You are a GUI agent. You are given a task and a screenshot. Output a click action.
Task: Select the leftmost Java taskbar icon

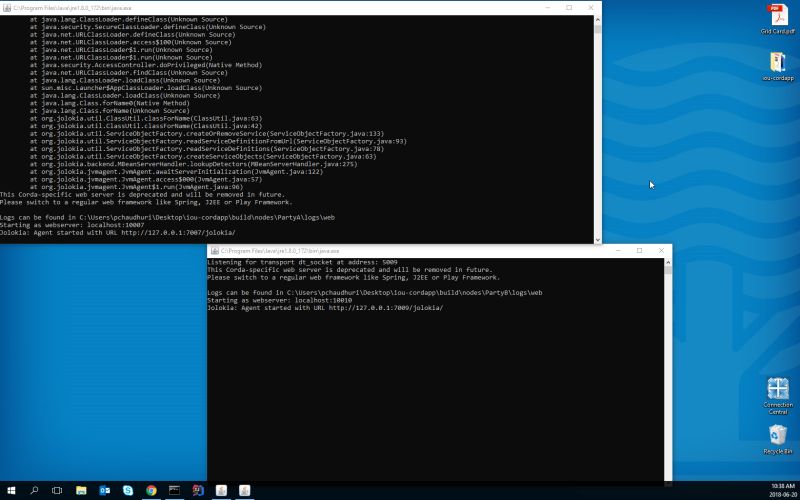[221, 491]
